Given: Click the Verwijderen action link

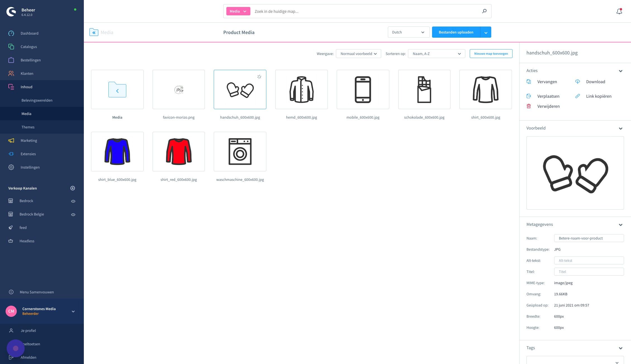Looking at the screenshot, I should pyautogui.click(x=548, y=106).
